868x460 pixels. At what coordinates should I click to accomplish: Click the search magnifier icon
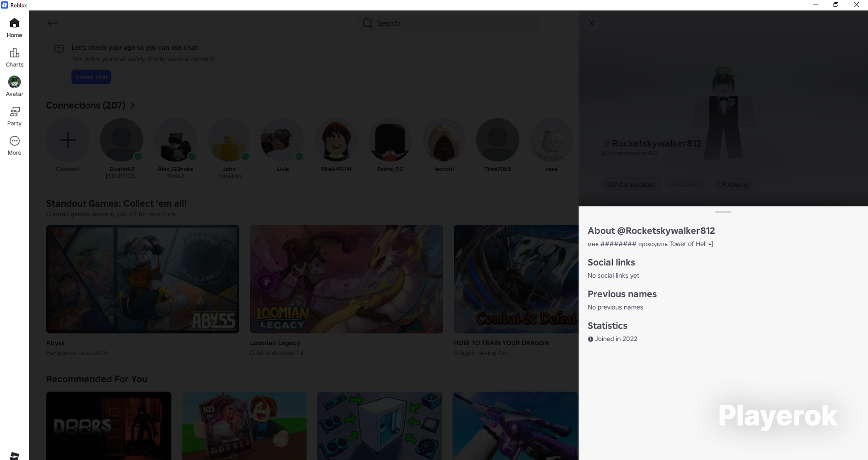coord(367,23)
